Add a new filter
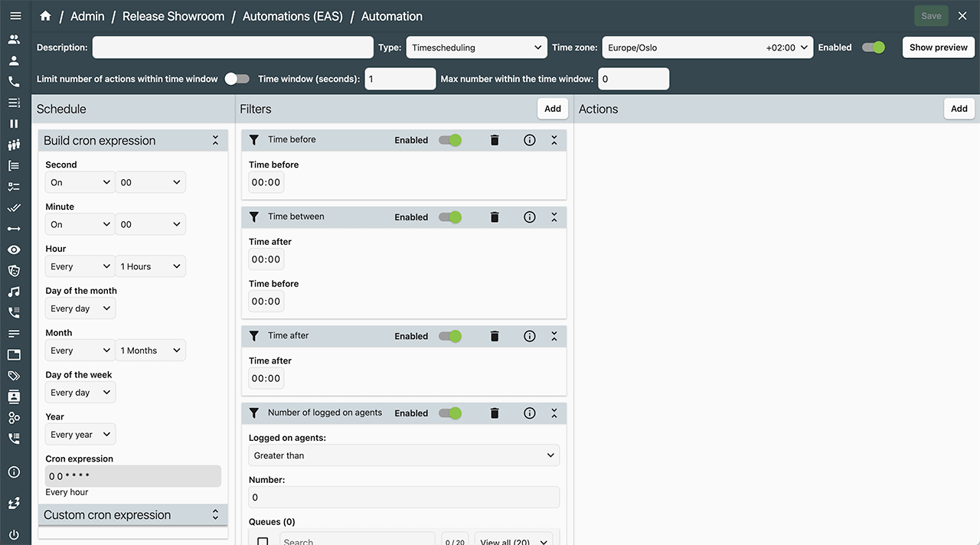This screenshot has width=980, height=545. [552, 109]
